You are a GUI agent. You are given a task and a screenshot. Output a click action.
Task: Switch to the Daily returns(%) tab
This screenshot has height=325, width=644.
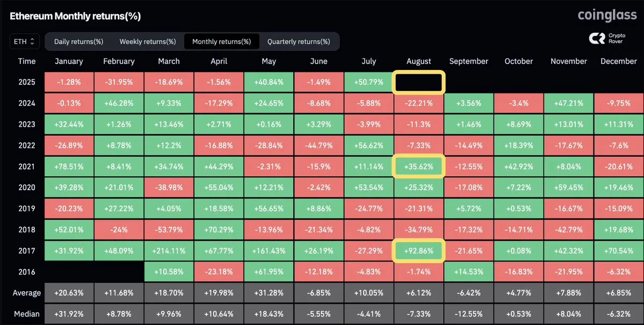78,41
